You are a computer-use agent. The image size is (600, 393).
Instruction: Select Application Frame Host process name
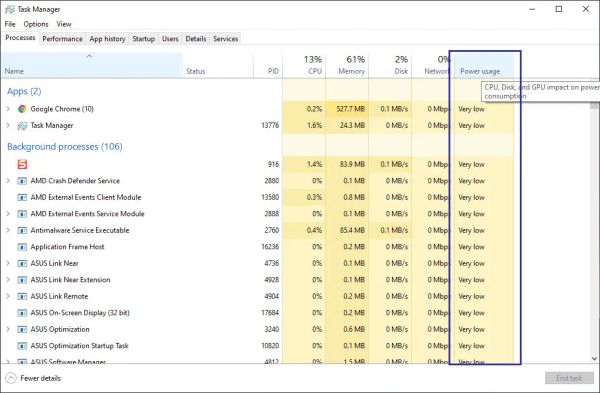67,247
